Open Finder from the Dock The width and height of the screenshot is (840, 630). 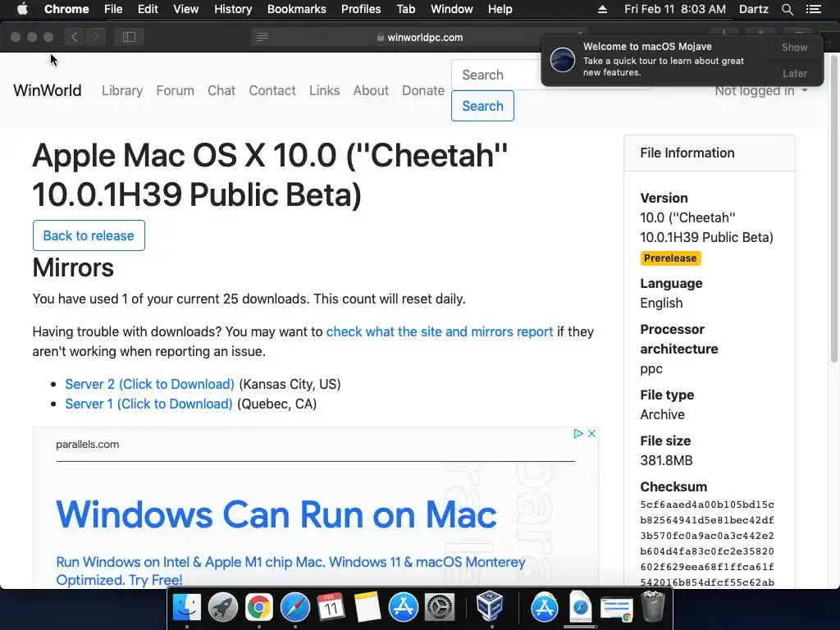pos(187,607)
